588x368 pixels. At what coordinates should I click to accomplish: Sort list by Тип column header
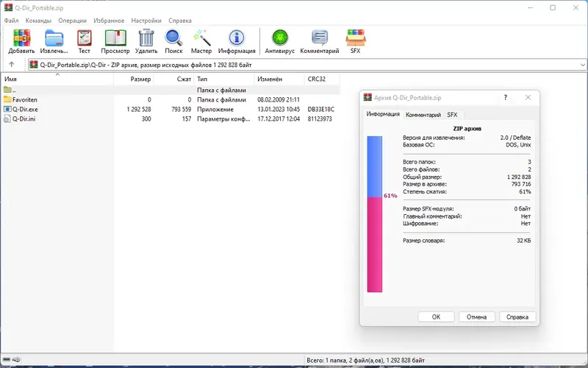click(224, 79)
